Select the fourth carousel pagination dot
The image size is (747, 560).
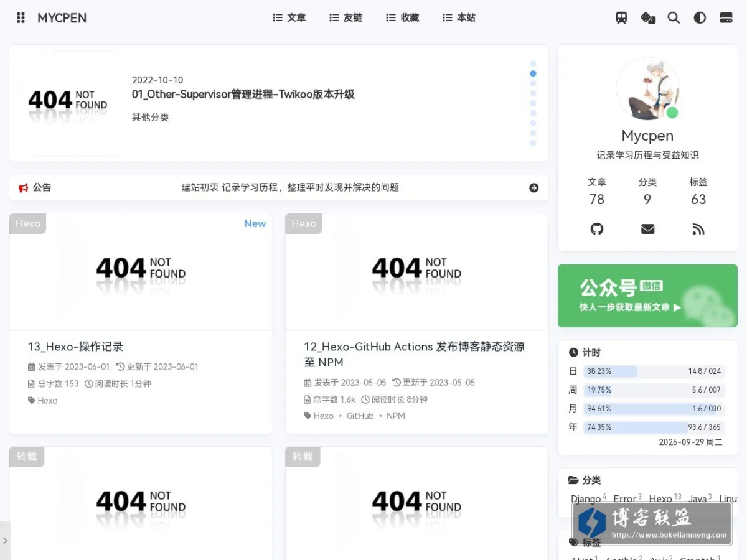(x=533, y=93)
